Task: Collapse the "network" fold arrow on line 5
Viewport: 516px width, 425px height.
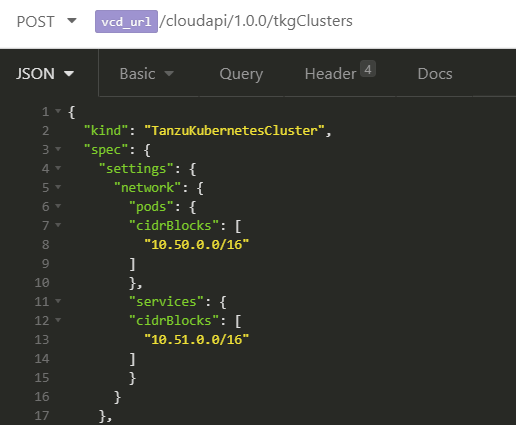Action: point(58,187)
